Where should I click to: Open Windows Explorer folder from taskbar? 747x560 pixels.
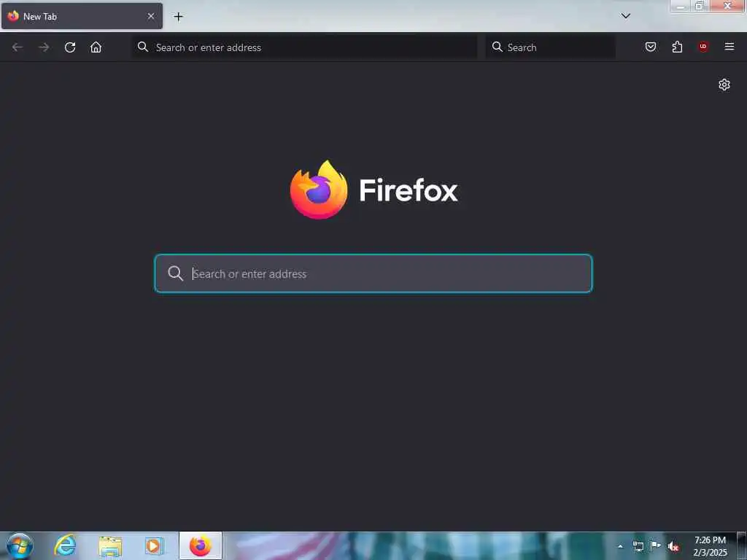coord(110,546)
